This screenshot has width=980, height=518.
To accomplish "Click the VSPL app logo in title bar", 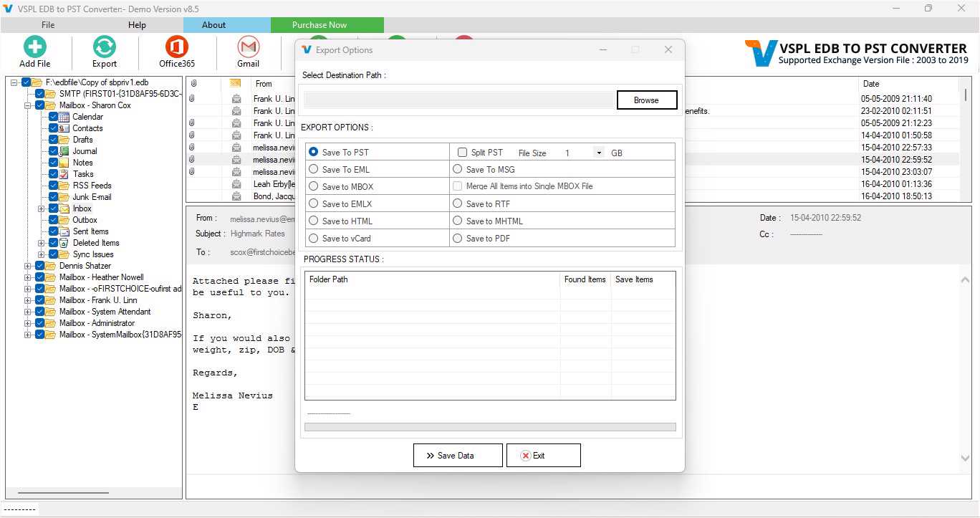I will 8,9.
